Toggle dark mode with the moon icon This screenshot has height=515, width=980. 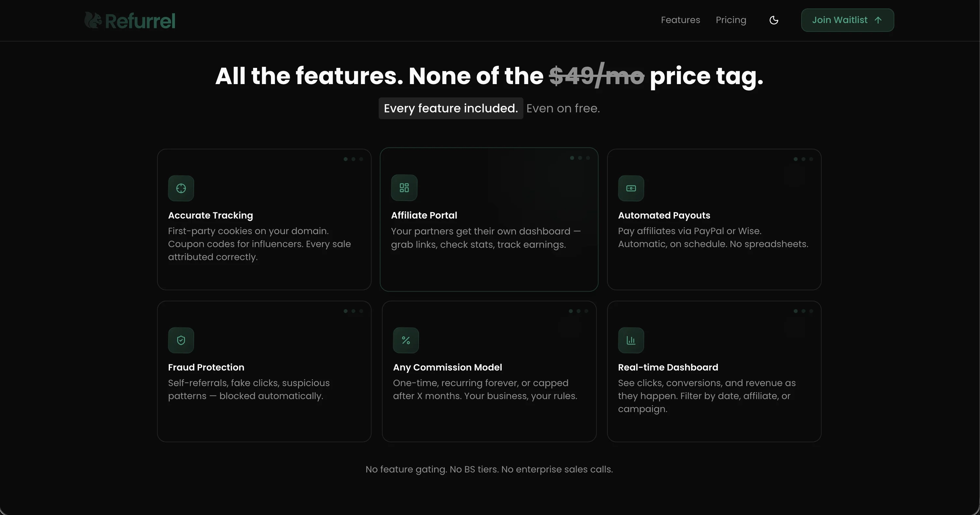pos(774,20)
